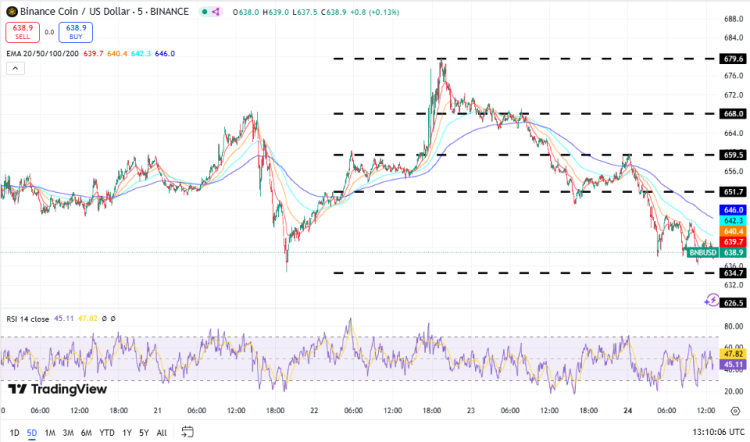The height and width of the screenshot is (442, 750).
Task: Click the RSI 14 close indicator label
Action: [x=27, y=319]
